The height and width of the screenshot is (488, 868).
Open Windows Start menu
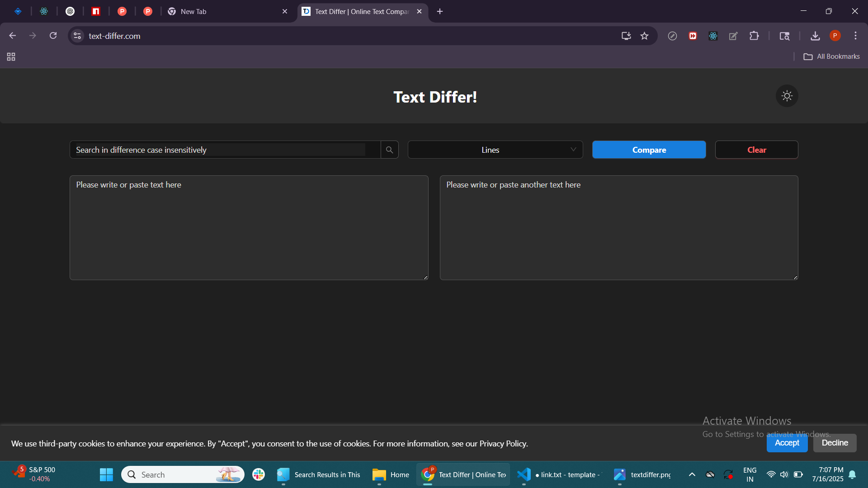pos(106,474)
